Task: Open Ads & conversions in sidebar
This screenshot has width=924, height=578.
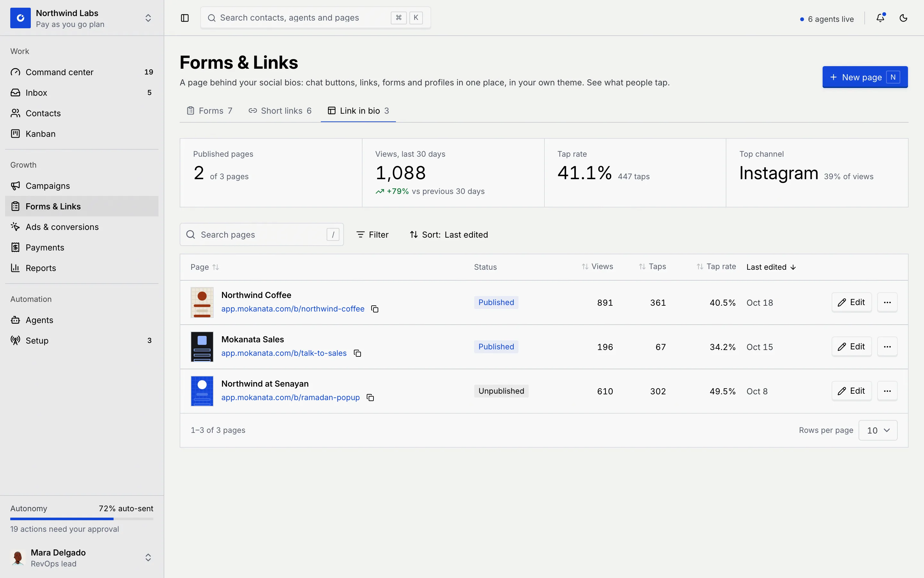Action: [82, 227]
